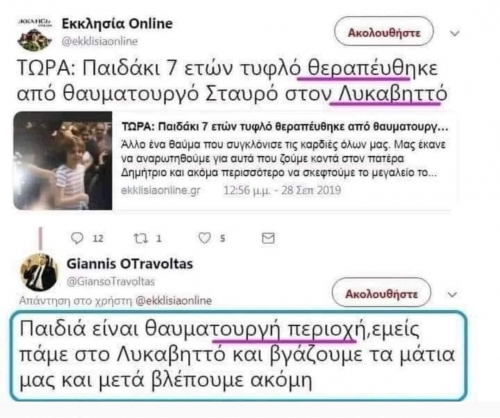Open linked article headline ΤΩΡΑ: Παιδάκι 7 ετών

[x=285, y=127]
